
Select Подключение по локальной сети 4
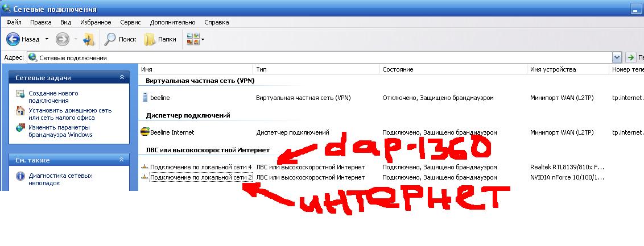tap(201, 167)
